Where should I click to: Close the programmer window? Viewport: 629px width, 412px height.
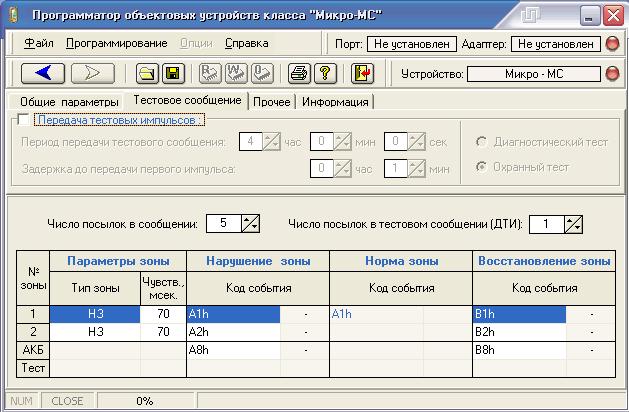coord(613,16)
